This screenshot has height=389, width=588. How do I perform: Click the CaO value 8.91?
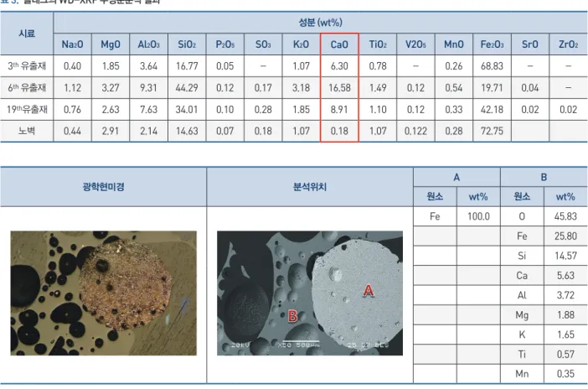pyautogui.click(x=339, y=110)
